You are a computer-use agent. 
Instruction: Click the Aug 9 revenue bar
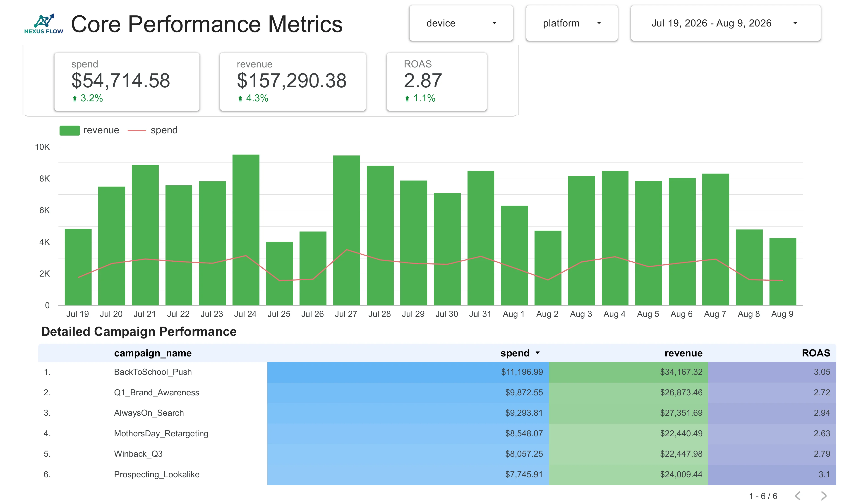[x=782, y=272]
